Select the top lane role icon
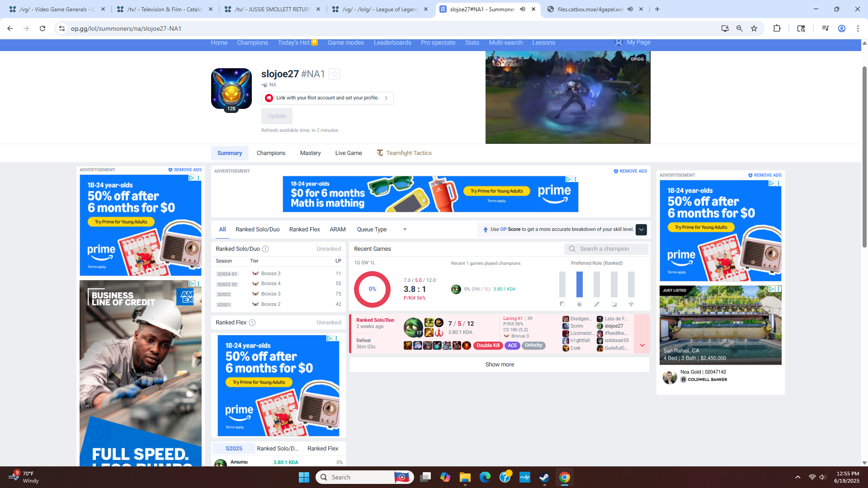 [x=562, y=304]
